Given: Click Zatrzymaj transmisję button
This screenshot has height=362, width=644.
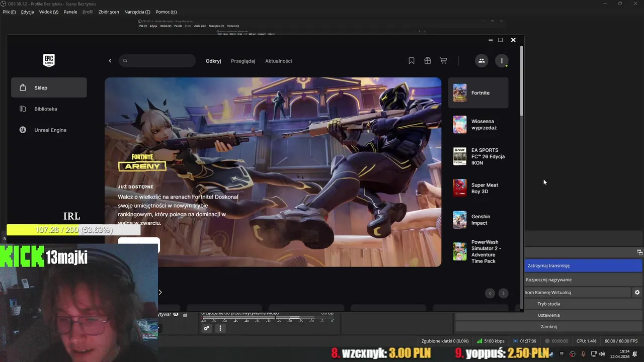Looking at the screenshot, I should (x=584, y=265).
